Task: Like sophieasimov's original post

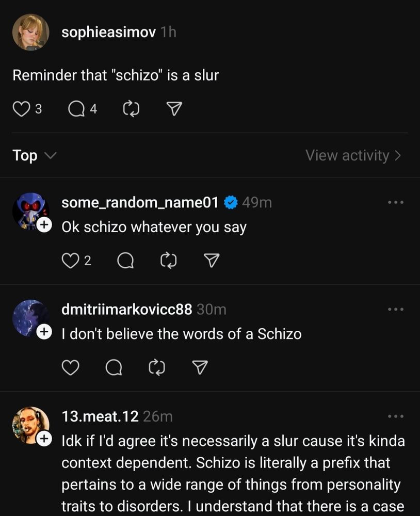Action: point(21,109)
